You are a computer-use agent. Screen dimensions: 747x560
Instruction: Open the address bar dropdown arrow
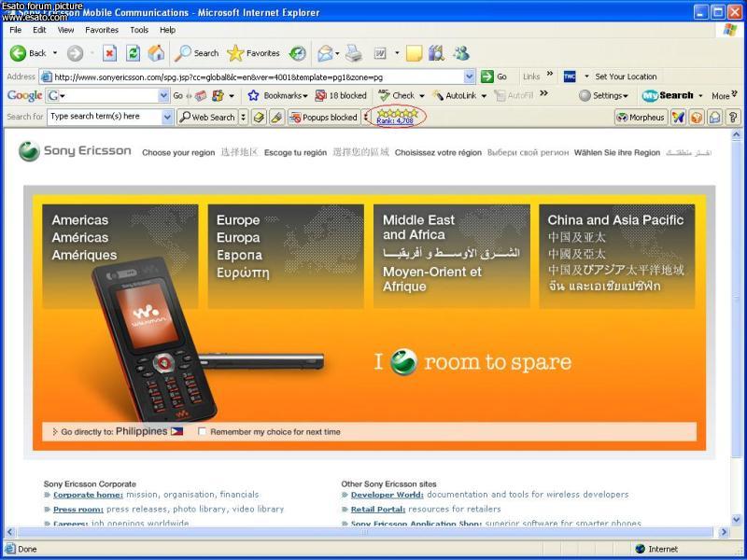pyautogui.click(x=470, y=77)
